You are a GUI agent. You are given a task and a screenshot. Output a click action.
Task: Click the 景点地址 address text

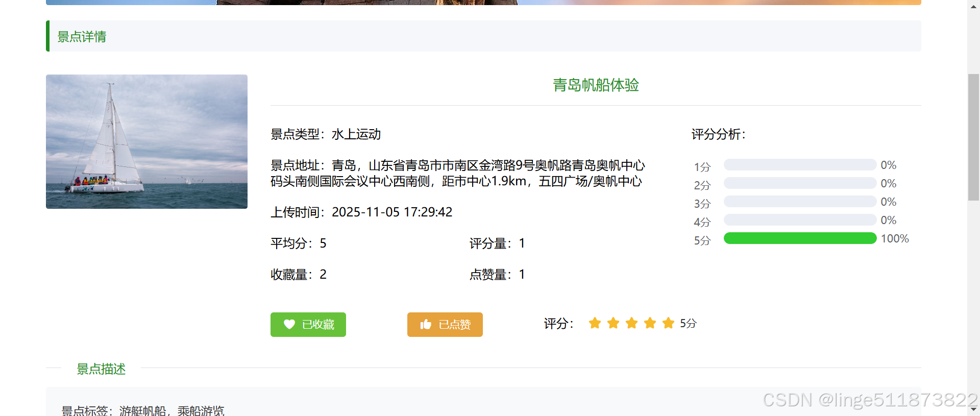coord(458,173)
